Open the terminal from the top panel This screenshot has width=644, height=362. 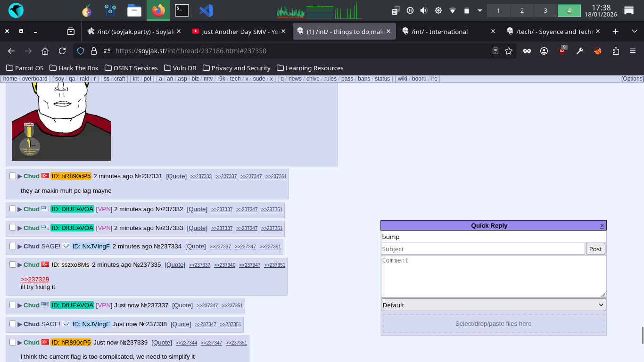tap(182, 10)
